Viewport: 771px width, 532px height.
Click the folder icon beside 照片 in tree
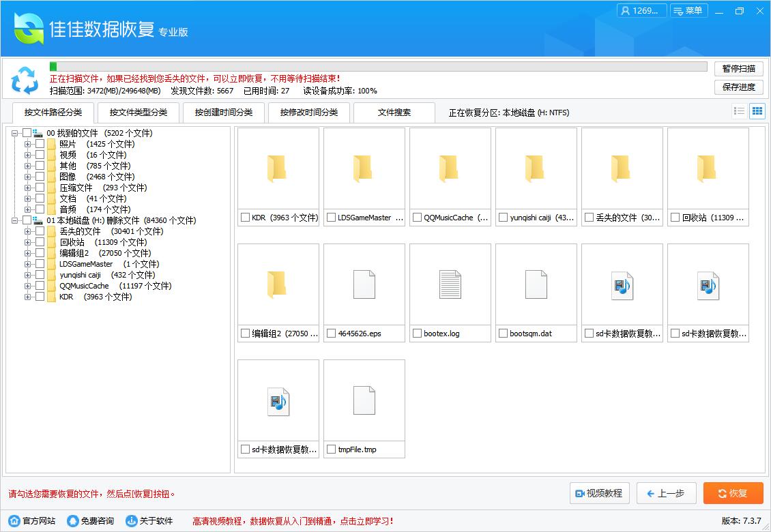[x=52, y=144]
